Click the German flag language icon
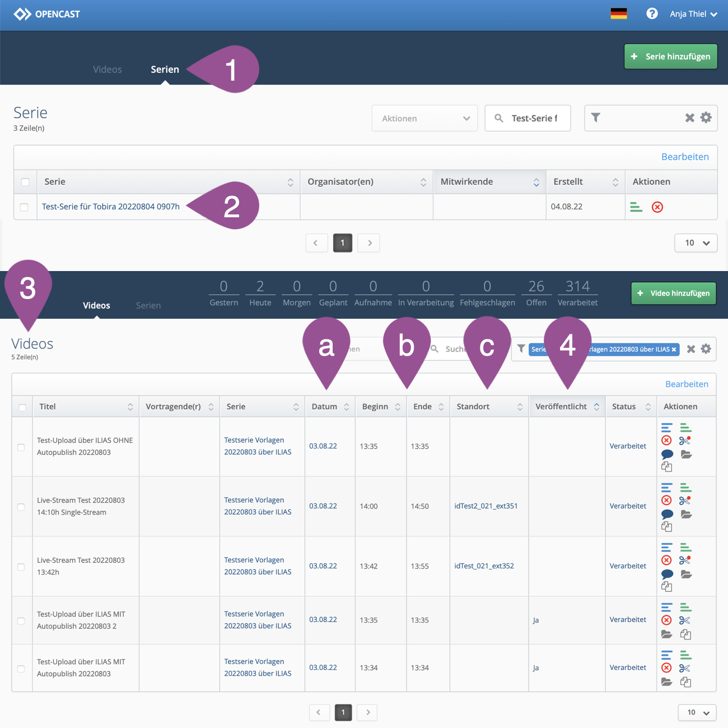728x728 pixels. [x=618, y=14]
